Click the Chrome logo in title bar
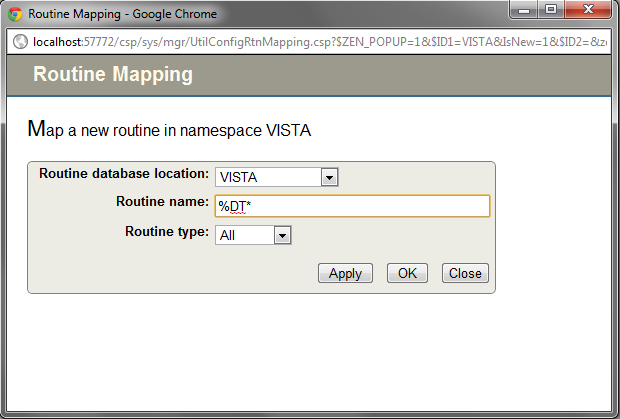This screenshot has width=620, height=419. coord(15,15)
